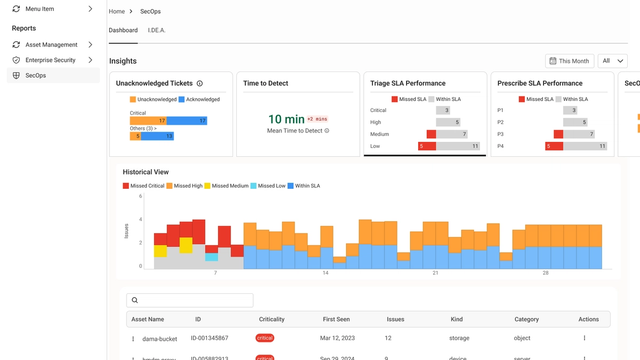Sort by Kind column header
640x360 pixels.
tap(456, 319)
